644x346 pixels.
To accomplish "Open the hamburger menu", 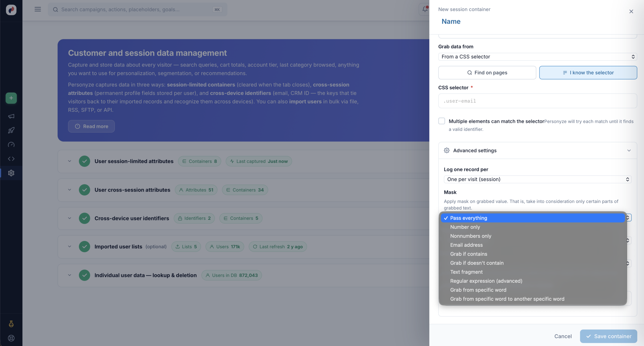I will (x=38, y=9).
